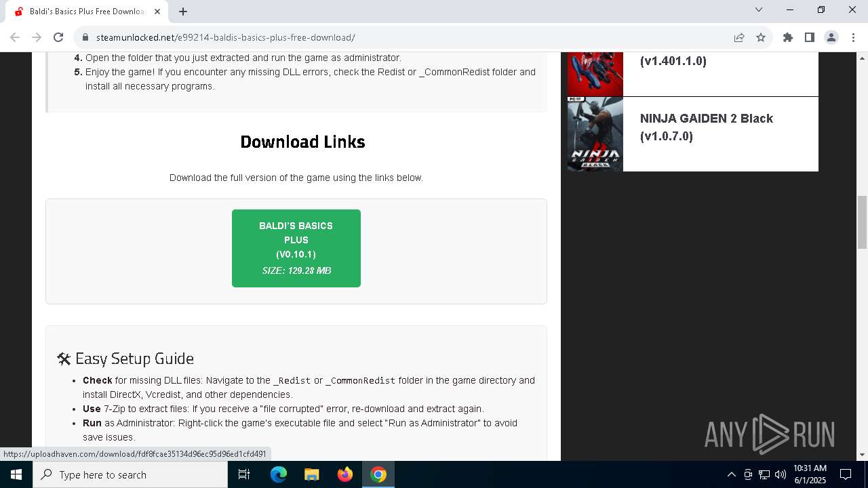Toggle the browser side panel icon
868x488 pixels.
(x=810, y=37)
